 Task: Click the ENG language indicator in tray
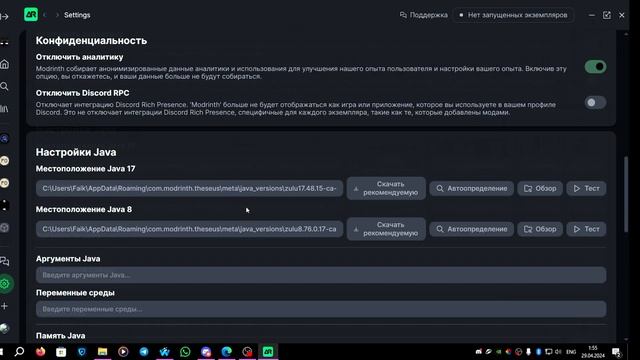(x=571, y=352)
